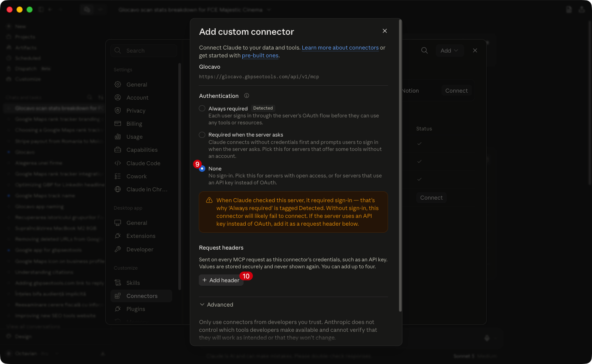Select the 'None' authentication radio button

click(202, 169)
